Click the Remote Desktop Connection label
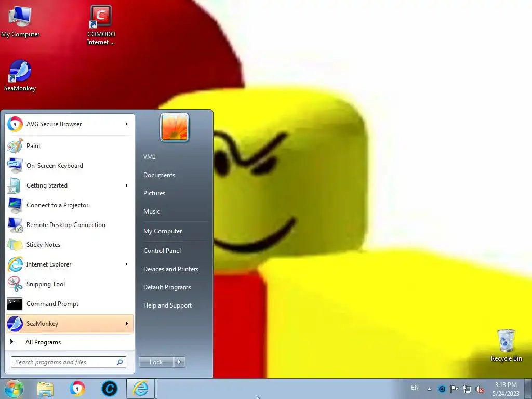 66,225
